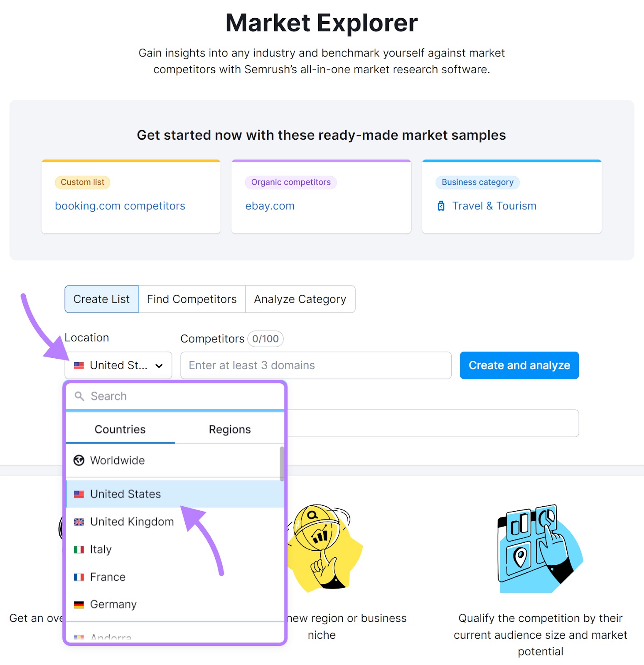Screen dimensions: 644x665
Task: Click the search magnifier in the dropdown
Action: pos(79,396)
